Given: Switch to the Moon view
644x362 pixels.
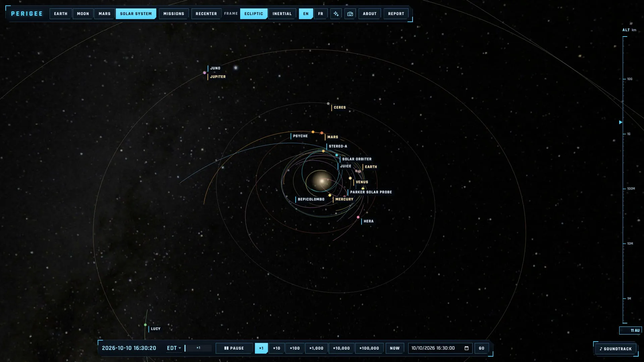Looking at the screenshot, I should click(83, 14).
